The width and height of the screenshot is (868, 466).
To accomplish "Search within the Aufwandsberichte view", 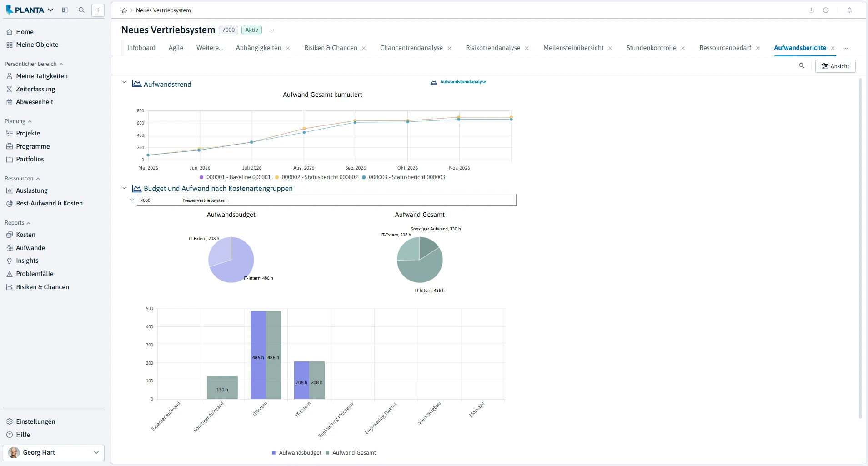I will (x=802, y=66).
